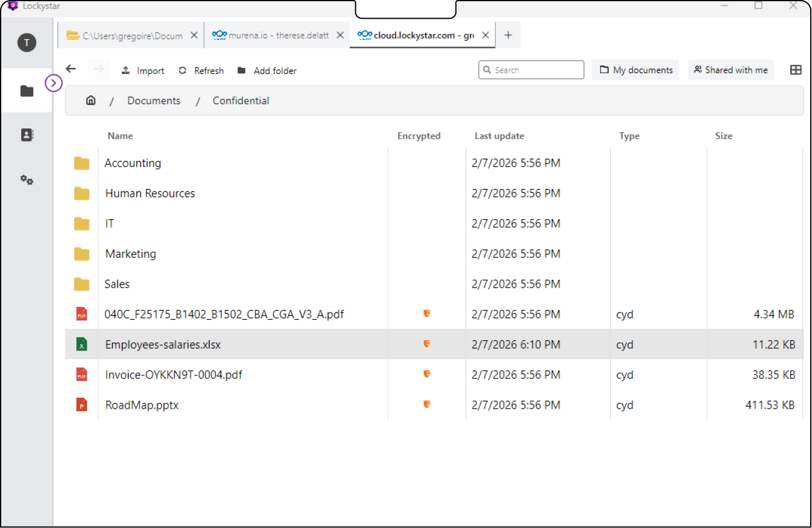Viewport: 812px width, 528px height.
Task: Switch to the C:\Users\gregoire\Docum tab
Action: pos(127,35)
